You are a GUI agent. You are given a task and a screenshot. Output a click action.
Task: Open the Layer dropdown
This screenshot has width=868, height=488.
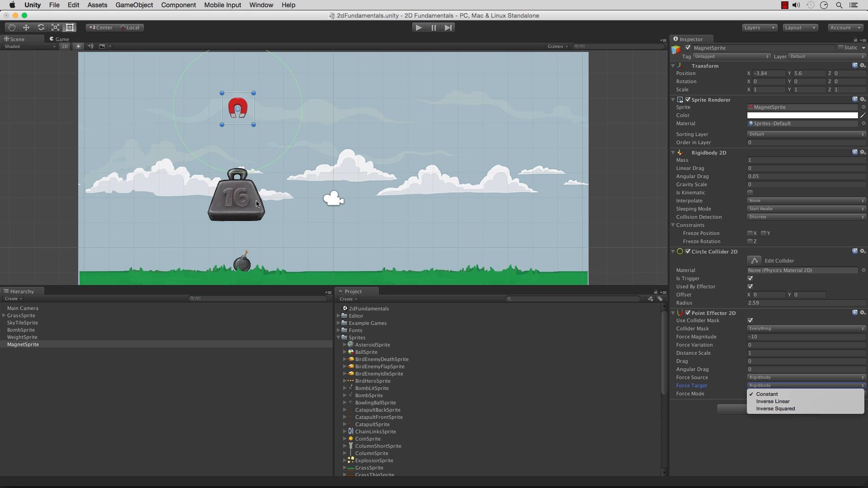point(827,56)
